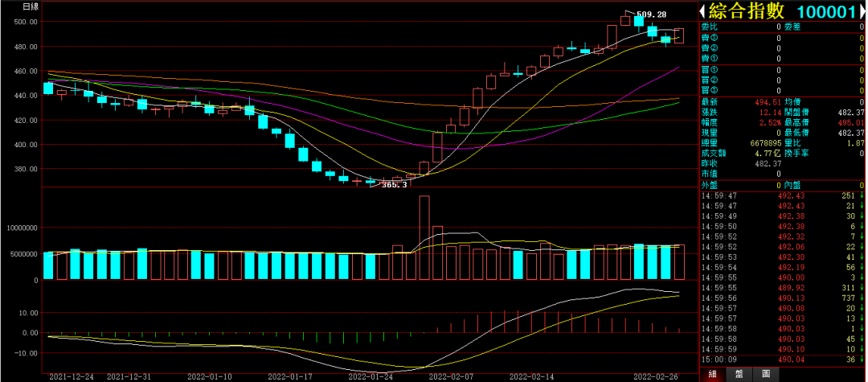The width and height of the screenshot is (868, 382).
Task: Select tick row 14:59:59
Action: tap(783, 349)
